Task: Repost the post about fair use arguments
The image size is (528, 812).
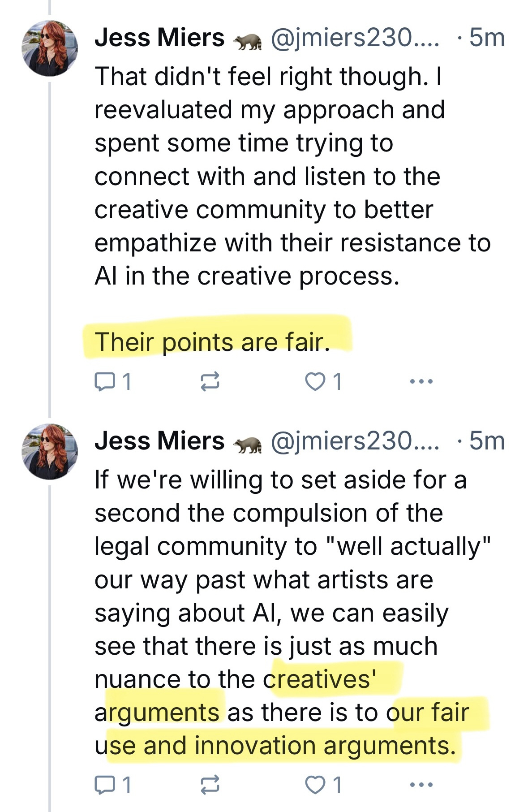Action: (210, 784)
